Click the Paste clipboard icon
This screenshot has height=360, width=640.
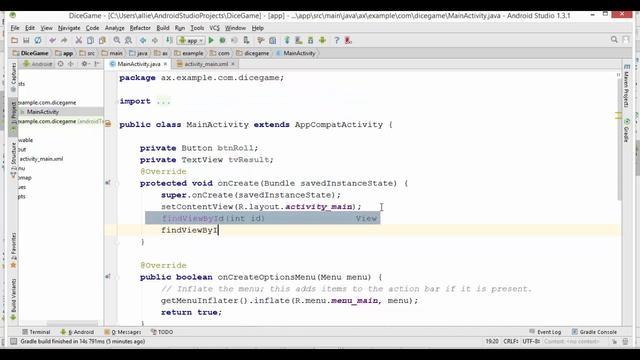[x=102, y=40]
